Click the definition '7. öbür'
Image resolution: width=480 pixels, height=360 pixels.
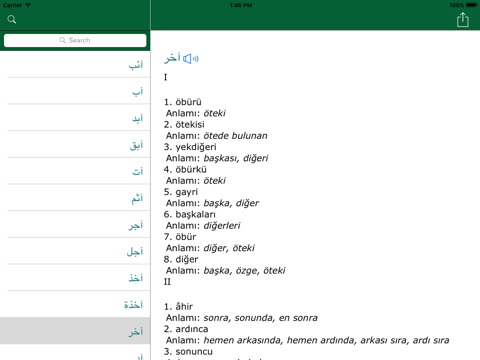coord(180,237)
